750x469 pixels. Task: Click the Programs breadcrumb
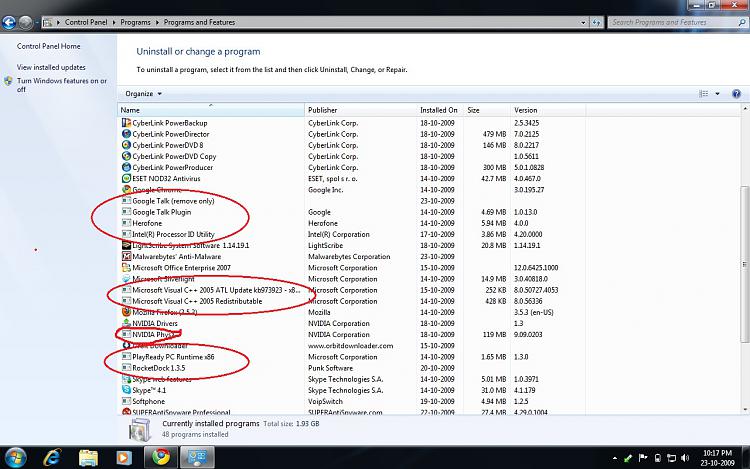(x=135, y=22)
